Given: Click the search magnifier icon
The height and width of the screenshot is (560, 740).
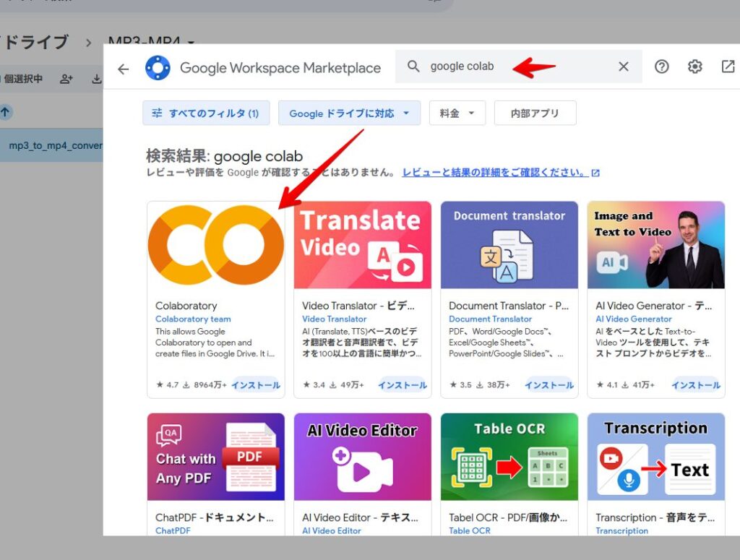Looking at the screenshot, I should pos(413,66).
